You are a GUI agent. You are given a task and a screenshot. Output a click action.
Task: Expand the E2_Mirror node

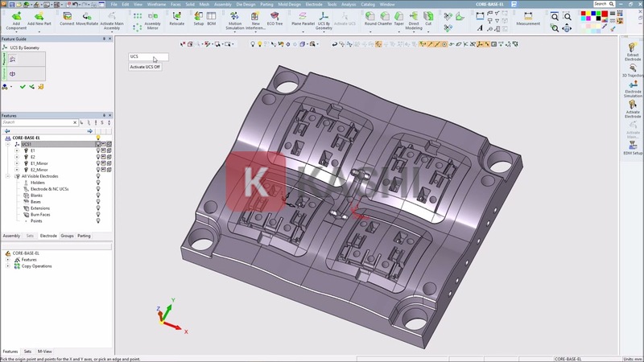[x=17, y=170]
